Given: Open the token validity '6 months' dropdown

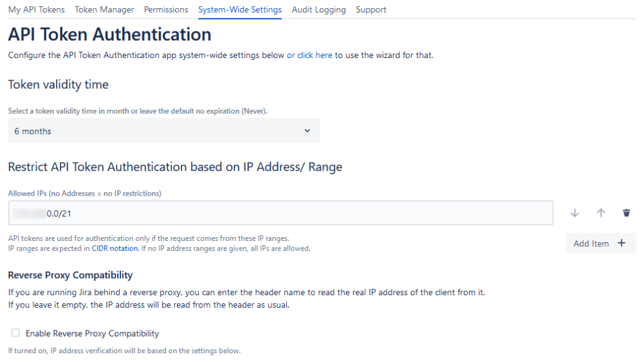Looking at the screenshot, I should click(x=163, y=131).
